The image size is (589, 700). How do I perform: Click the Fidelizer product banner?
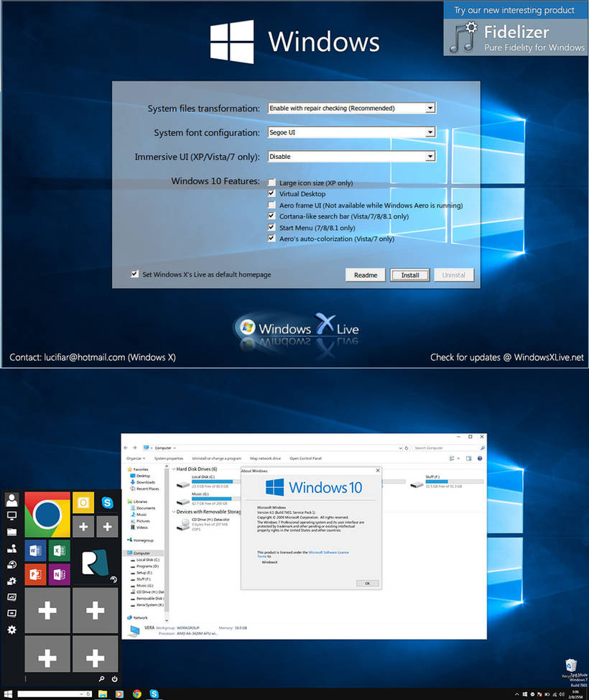pyautogui.click(x=516, y=29)
